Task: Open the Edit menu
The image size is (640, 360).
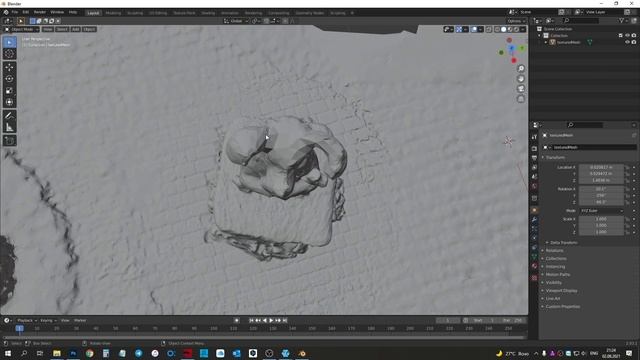Action: [x=26, y=13]
